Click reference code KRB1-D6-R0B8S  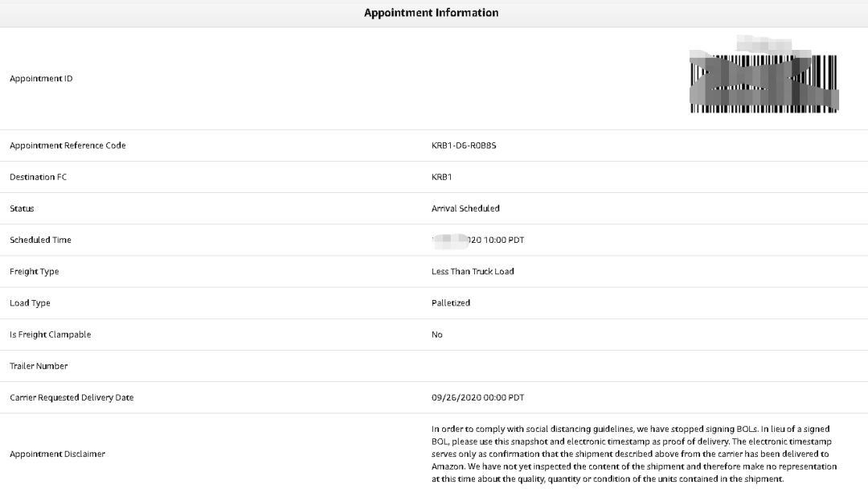click(x=464, y=146)
